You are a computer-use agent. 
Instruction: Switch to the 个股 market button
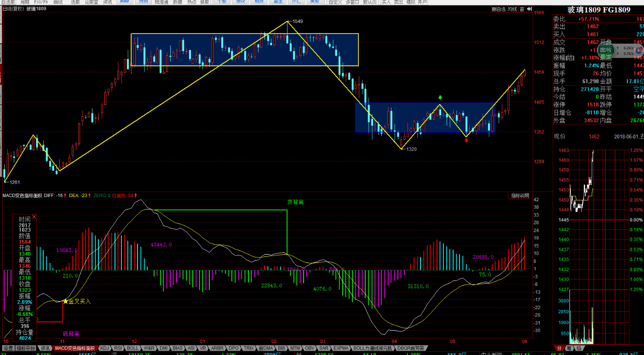(222, 2)
